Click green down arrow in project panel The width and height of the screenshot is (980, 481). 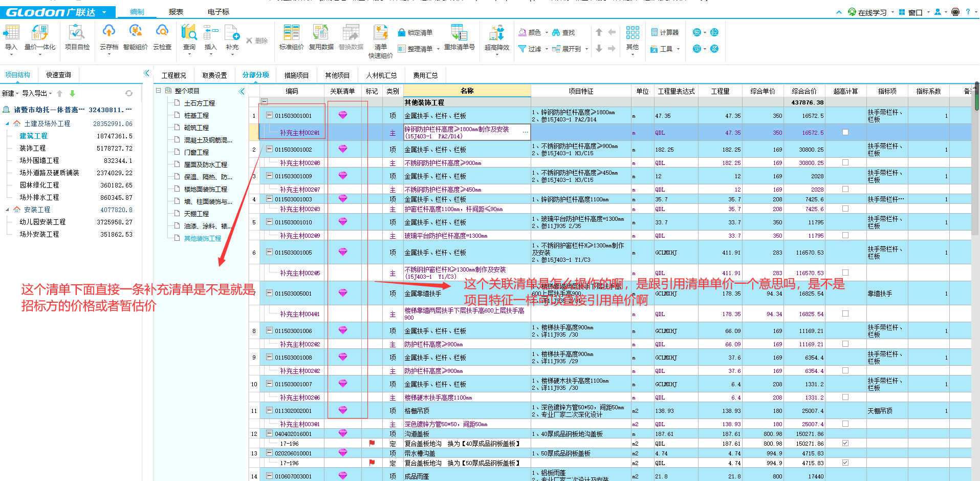pos(72,93)
